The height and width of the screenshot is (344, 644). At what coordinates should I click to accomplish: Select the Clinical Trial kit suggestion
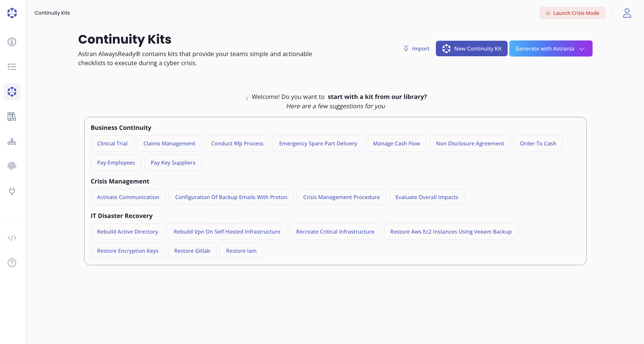[112, 143]
